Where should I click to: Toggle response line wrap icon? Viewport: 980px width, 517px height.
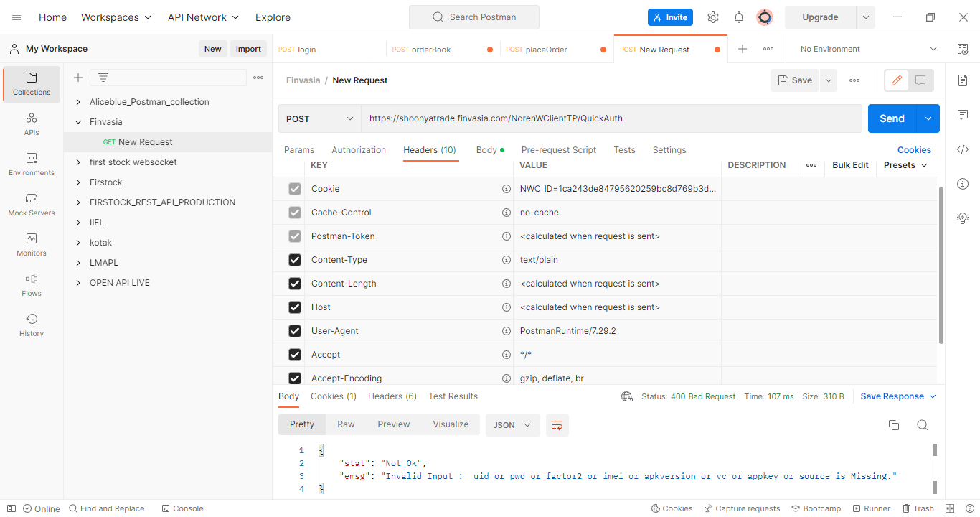[557, 425]
